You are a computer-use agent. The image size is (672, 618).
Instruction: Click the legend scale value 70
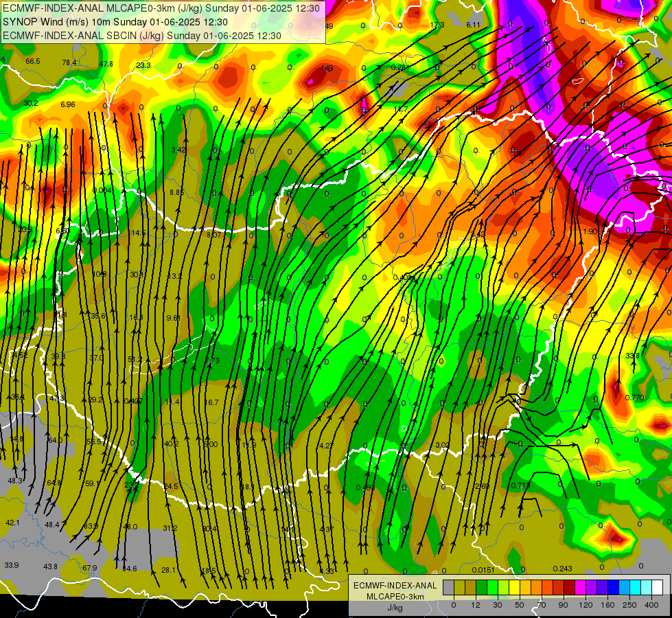542,605
